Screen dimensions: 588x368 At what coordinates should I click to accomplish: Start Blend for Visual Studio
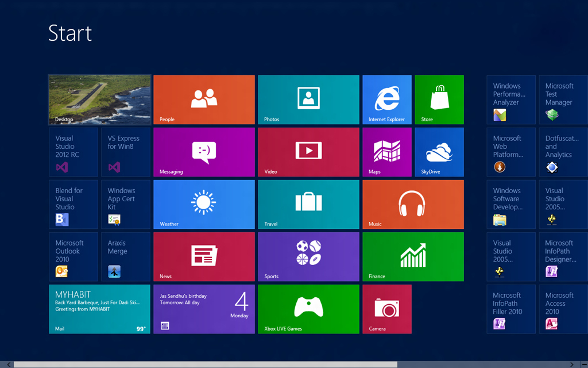(73, 204)
